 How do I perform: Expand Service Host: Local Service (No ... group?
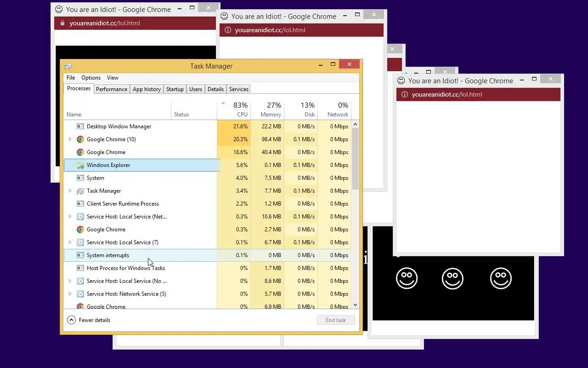tap(70, 281)
